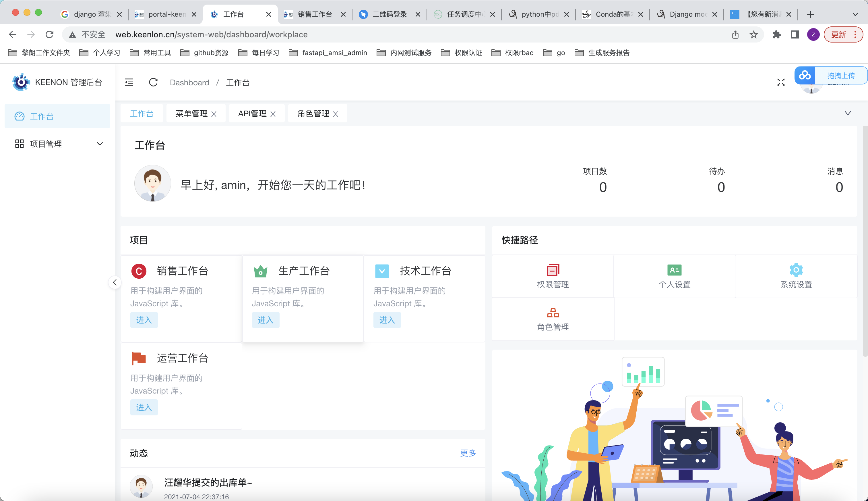Open fastapi_amsi_admin bookmark folder
Viewport: 868px width, 501px height.
coord(328,53)
